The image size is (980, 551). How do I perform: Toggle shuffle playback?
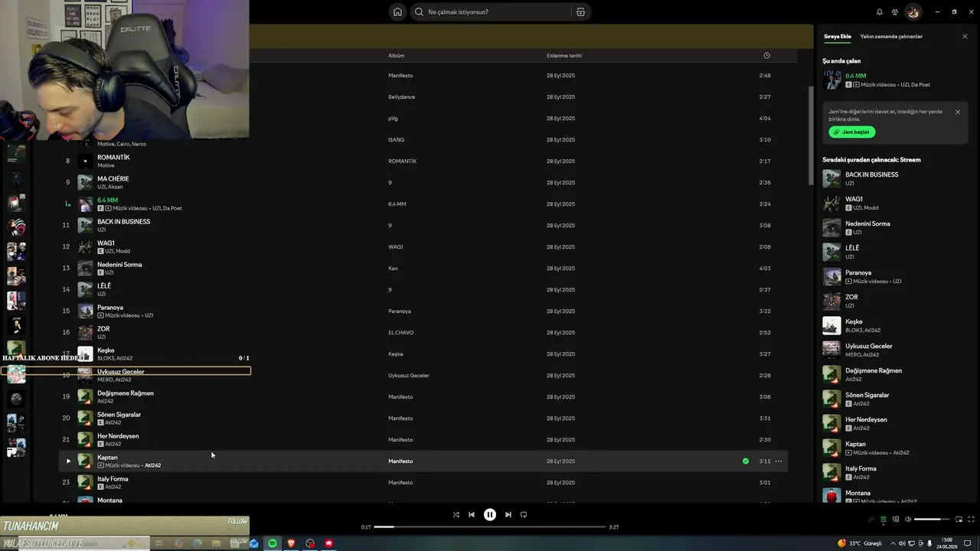[x=456, y=514]
